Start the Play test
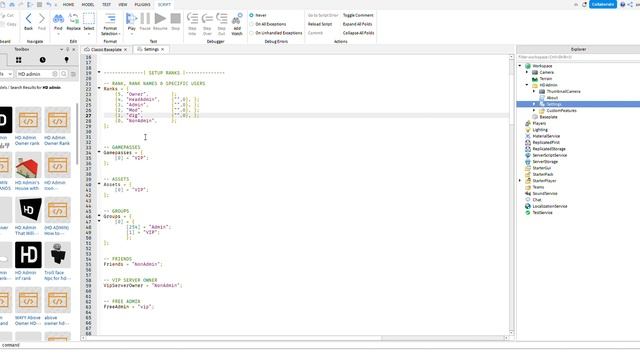This screenshot has width=640, height=360. pos(131,18)
